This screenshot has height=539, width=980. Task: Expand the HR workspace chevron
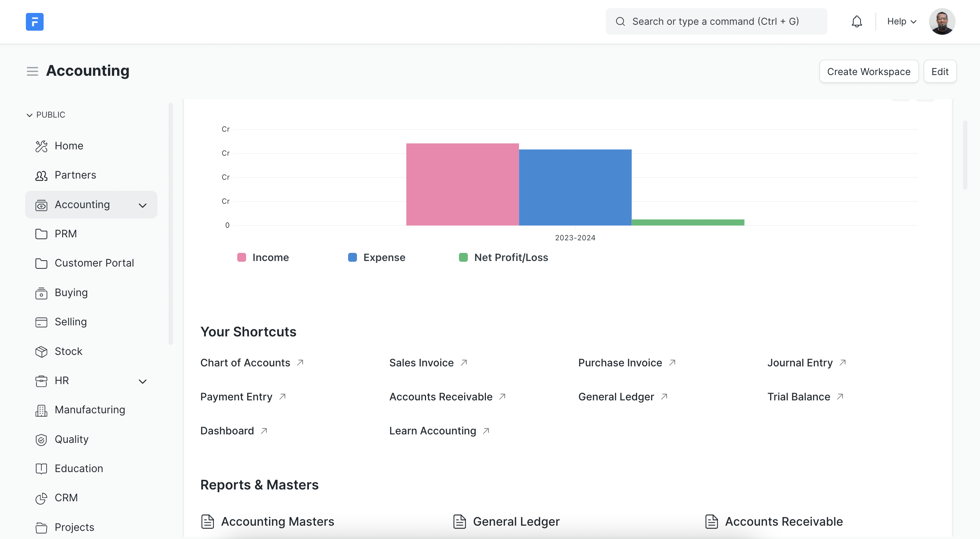pyautogui.click(x=143, y=381)
